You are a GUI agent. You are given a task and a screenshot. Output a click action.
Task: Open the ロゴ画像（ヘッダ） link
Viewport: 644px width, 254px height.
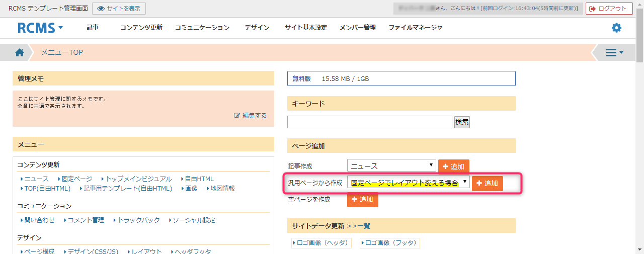(322, 243)
